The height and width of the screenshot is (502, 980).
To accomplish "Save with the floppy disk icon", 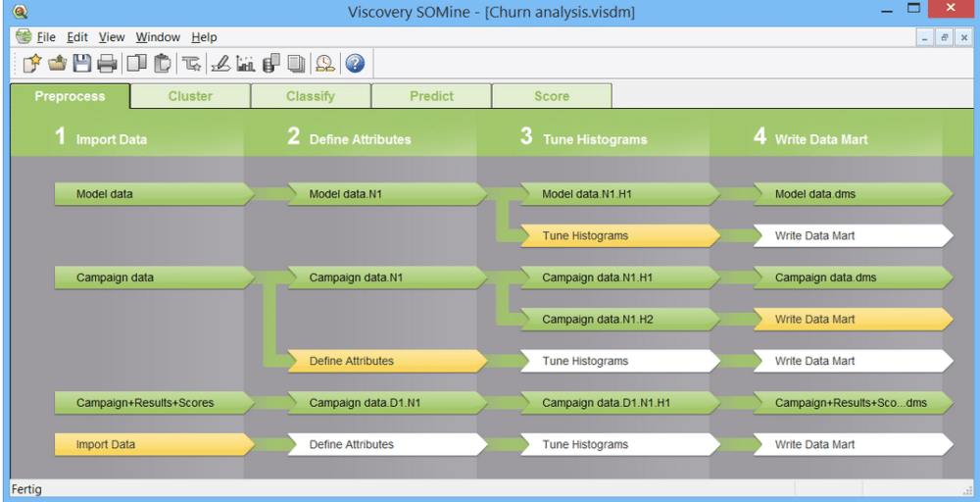I will pos(82,64).
